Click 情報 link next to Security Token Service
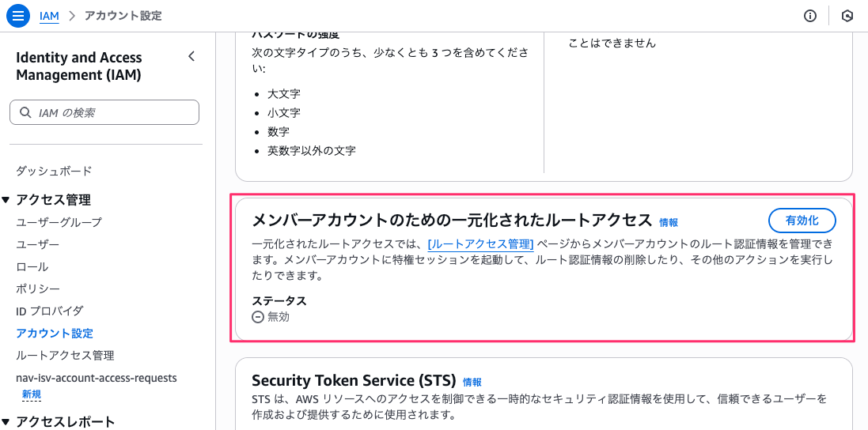Image resolution: width=868 pixels, height=430 pixels. point(472,382)
